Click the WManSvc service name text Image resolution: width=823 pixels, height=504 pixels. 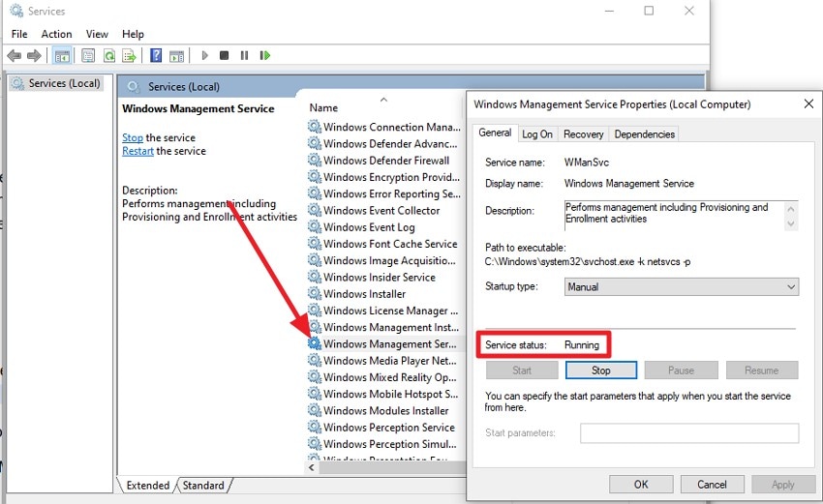coord(587,163)
